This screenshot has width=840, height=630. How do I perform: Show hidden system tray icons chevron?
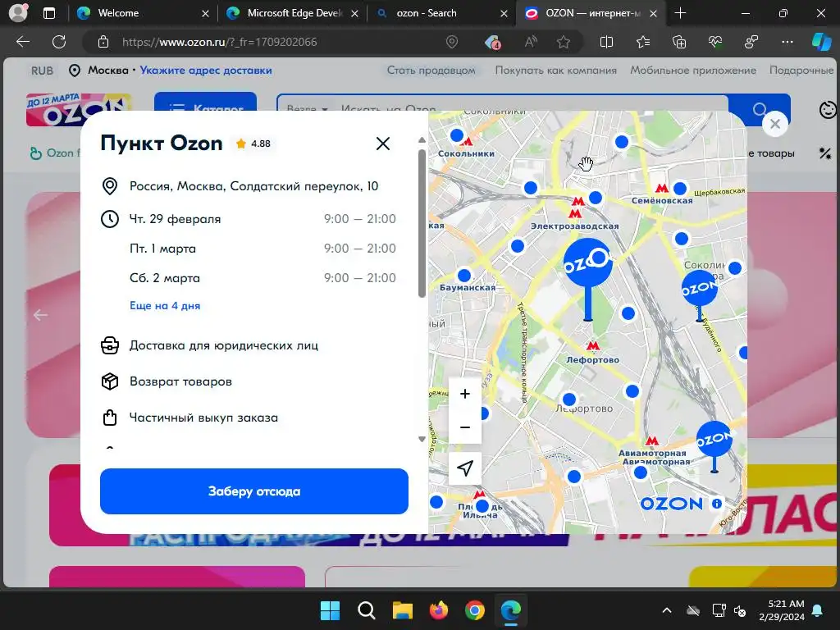tap(666, 610)
